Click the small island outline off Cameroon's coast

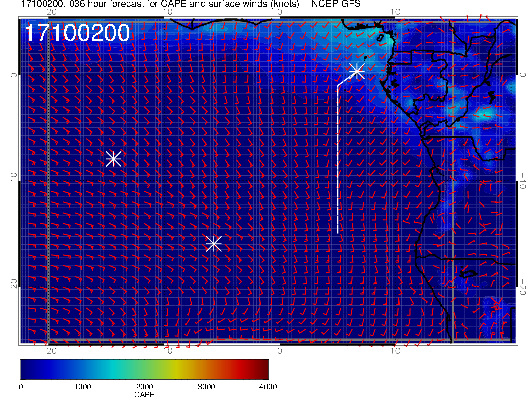click(381, 37)
